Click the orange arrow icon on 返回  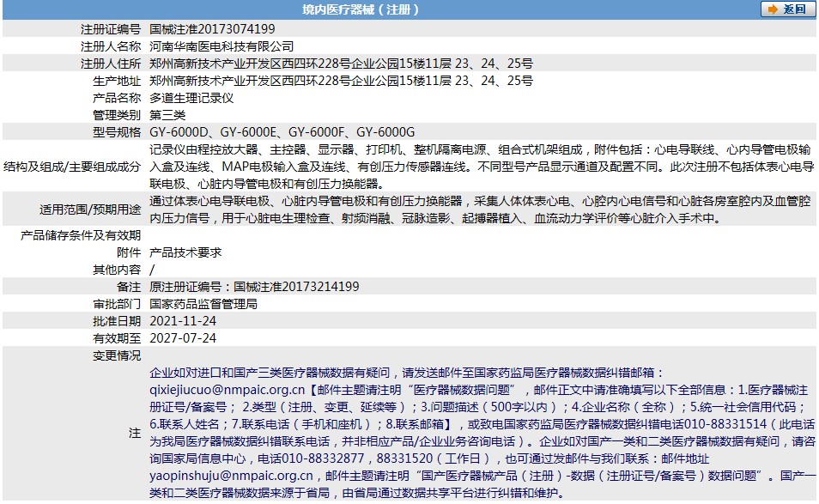point(773,10)
